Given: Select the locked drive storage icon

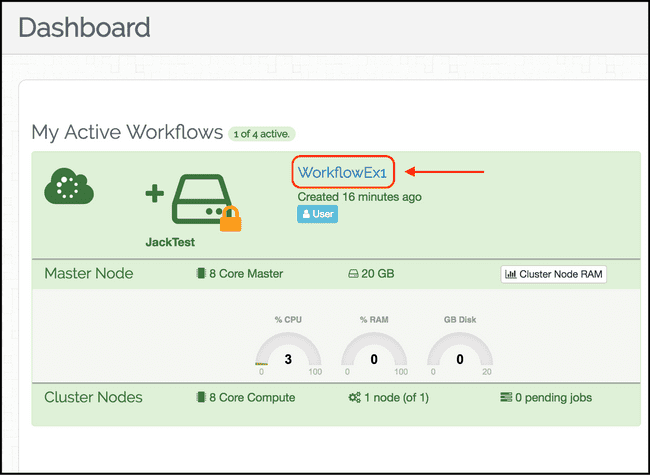Looking at the screenshot, I should tap(202, 199).
